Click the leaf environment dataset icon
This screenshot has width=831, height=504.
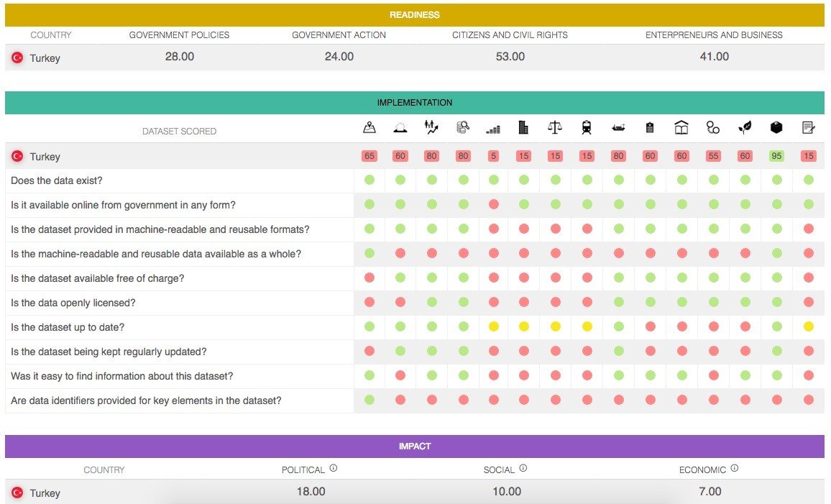pyautogui.click(x=745, y=128)
